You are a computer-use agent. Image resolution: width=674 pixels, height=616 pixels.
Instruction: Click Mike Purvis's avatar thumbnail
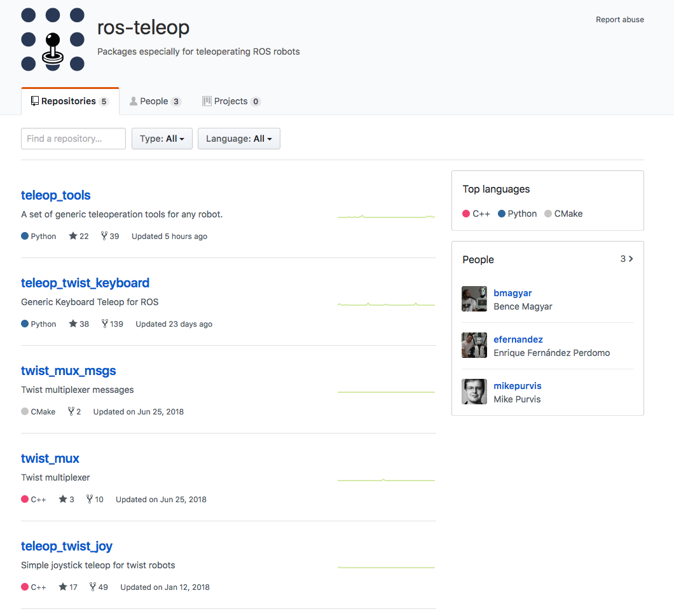[474, 392]
